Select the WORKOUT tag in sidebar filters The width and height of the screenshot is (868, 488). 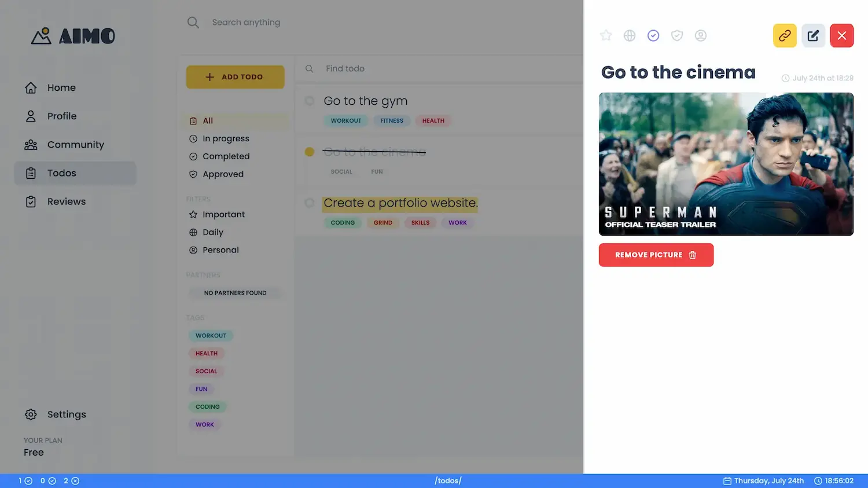[211, 336]
